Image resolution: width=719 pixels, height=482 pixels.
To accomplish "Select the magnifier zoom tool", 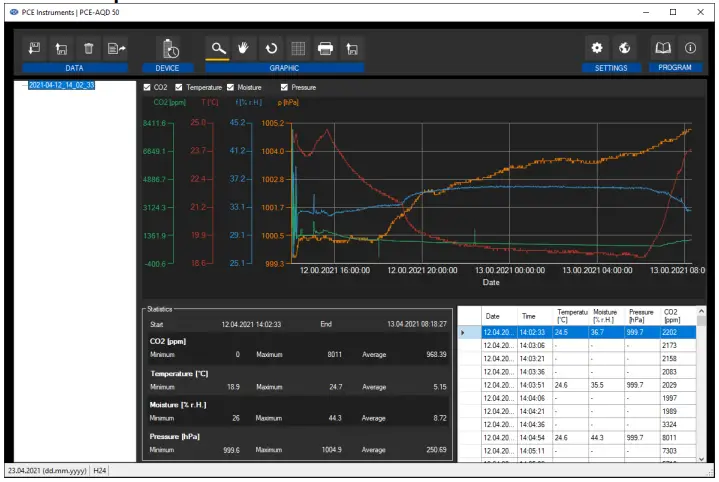I will 218,48.
